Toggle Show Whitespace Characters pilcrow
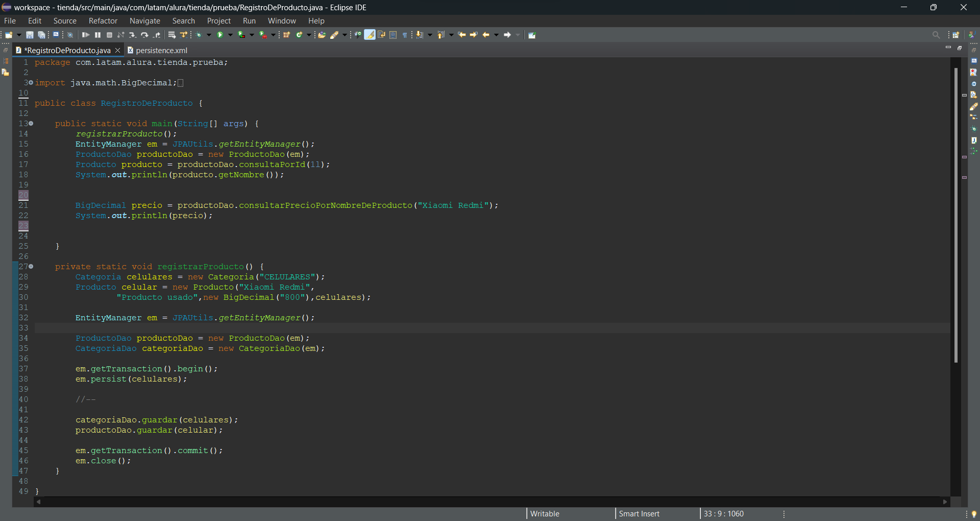The width and height of the screenshot is (980, 521). (405, 35)
